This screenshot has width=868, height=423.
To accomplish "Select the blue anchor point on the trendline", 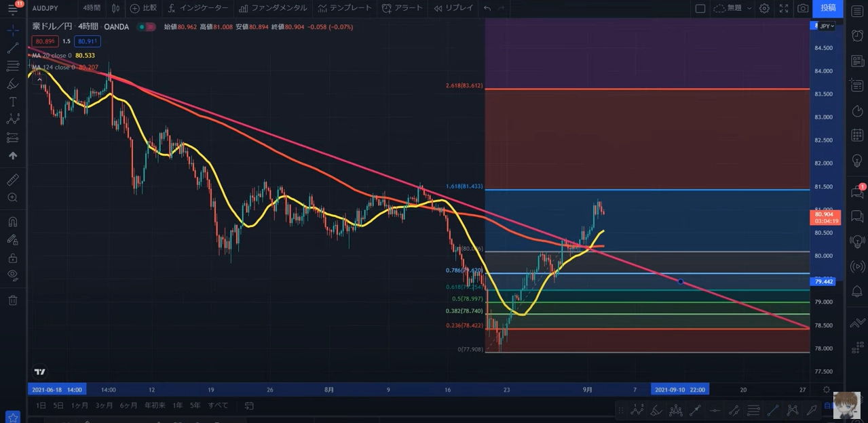I will [x=681, y=281].
